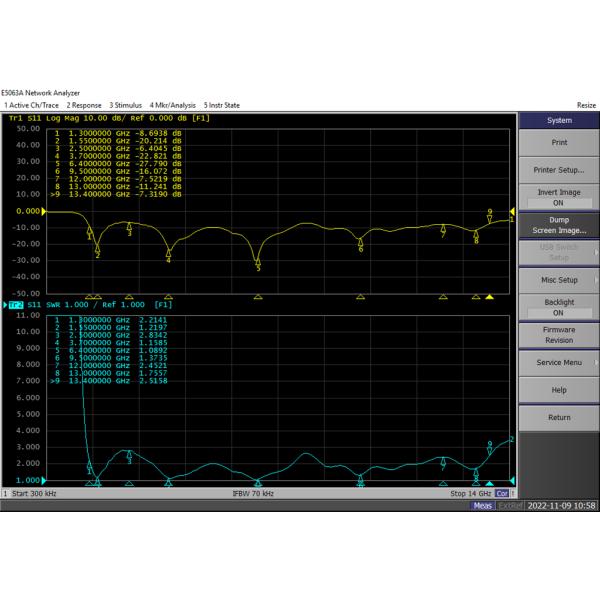Expand the Misc Setup submenu
The image size is (600, 600).
[x=558, y=280]
